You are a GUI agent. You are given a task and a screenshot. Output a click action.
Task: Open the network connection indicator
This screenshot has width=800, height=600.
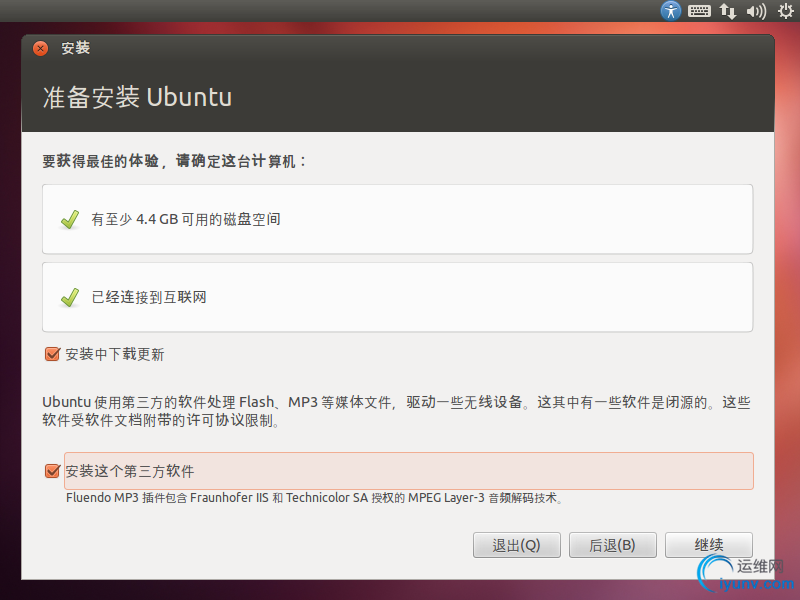coord(728,11)
